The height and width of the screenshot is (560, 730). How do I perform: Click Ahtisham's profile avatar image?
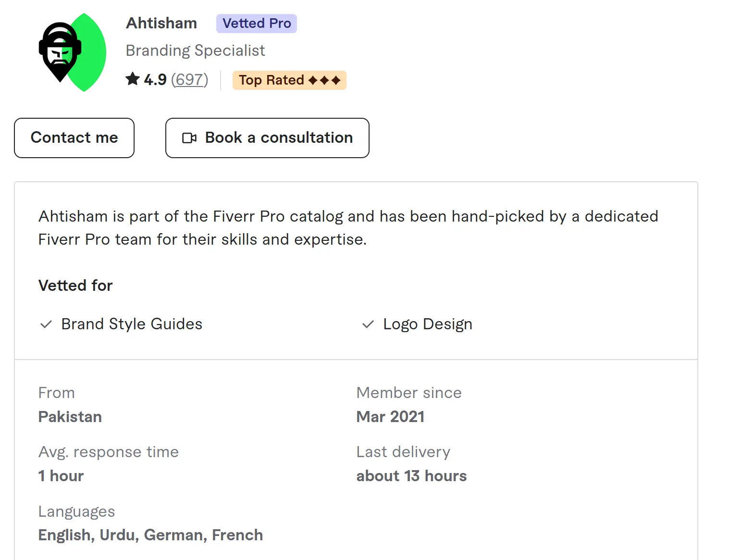[72, 52]
